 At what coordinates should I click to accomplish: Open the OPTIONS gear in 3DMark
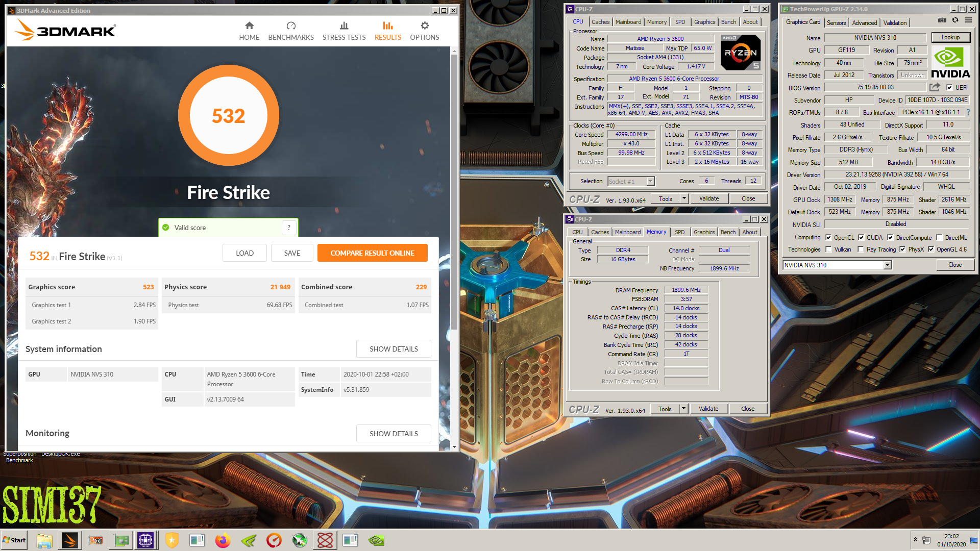click(424, 31)
